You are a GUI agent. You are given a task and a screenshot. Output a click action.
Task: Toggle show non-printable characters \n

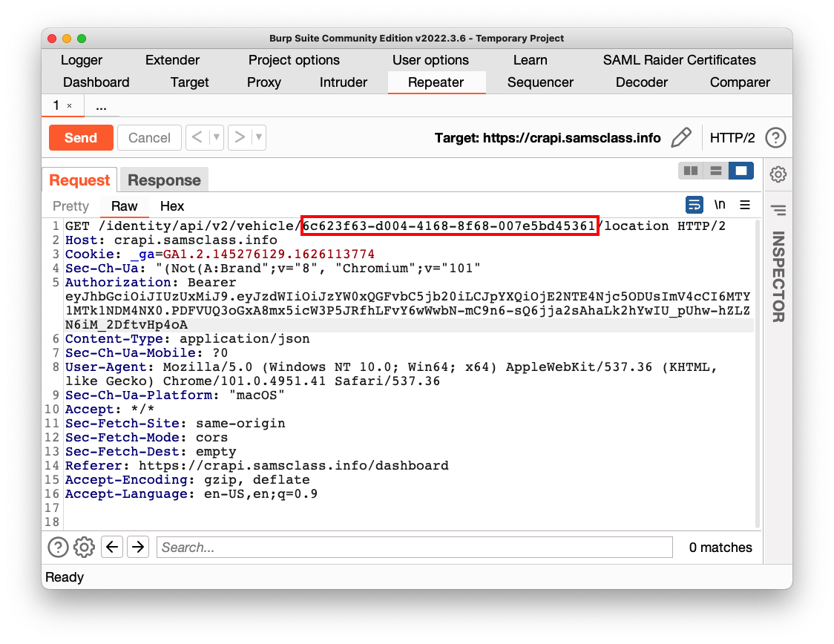[x=720, y=205]
